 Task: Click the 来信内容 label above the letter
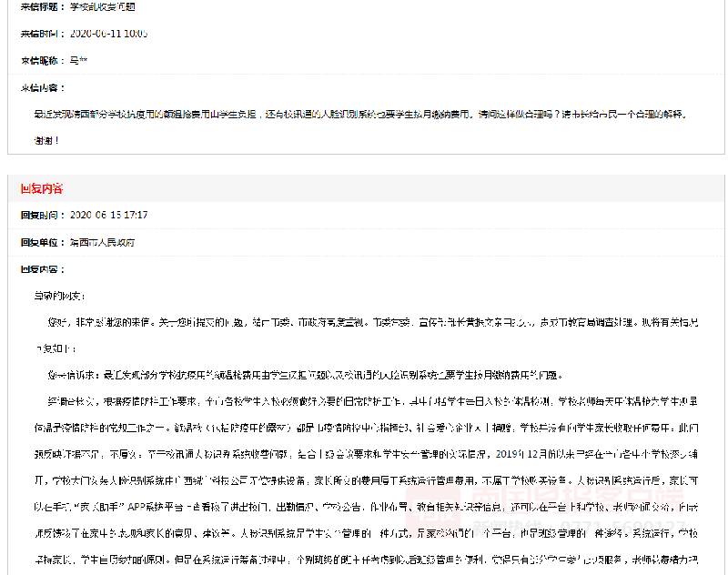click(x=43, y=88)
